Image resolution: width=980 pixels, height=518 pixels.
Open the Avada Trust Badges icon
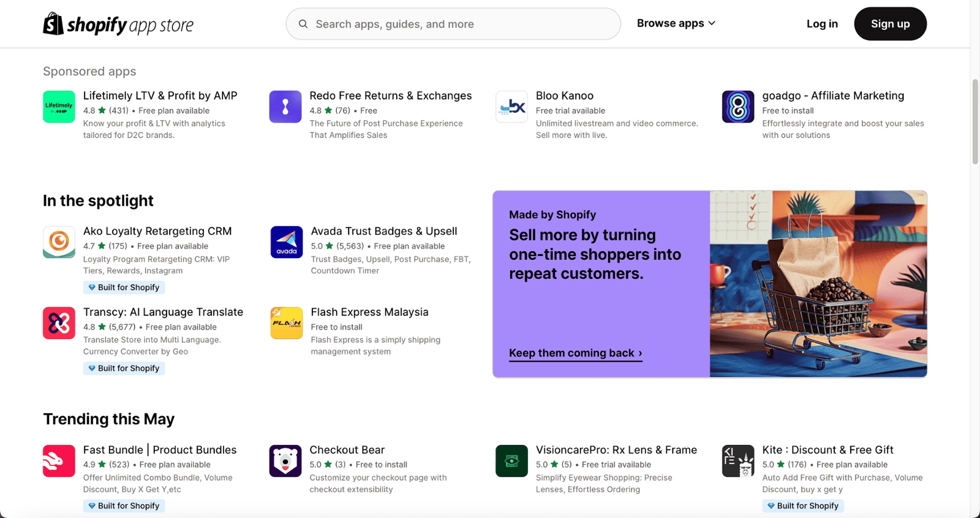point(287,242)
